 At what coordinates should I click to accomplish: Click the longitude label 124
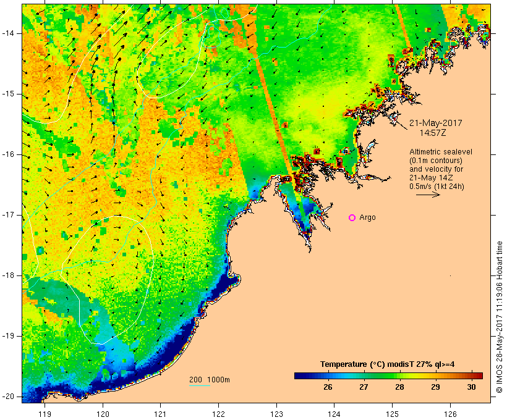tap(334, 414)
